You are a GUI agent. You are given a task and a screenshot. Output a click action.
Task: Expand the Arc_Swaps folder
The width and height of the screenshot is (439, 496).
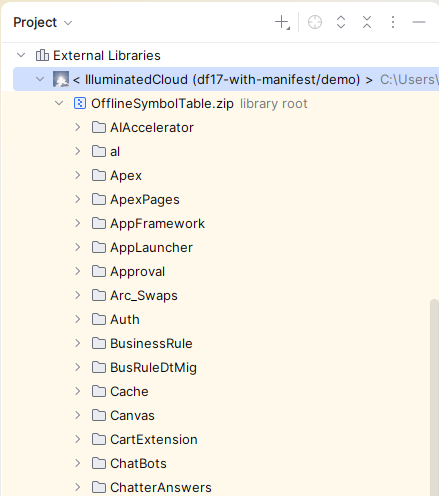click(x=78, y=295)
